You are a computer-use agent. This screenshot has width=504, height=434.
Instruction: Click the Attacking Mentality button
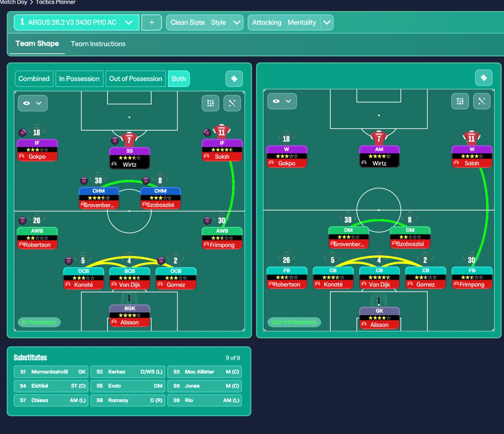(x=284, y=22)
